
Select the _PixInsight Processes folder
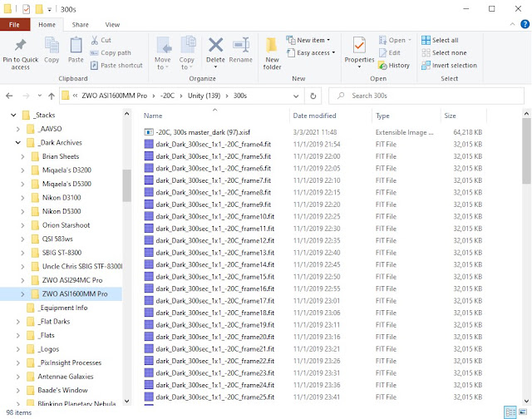70,362
